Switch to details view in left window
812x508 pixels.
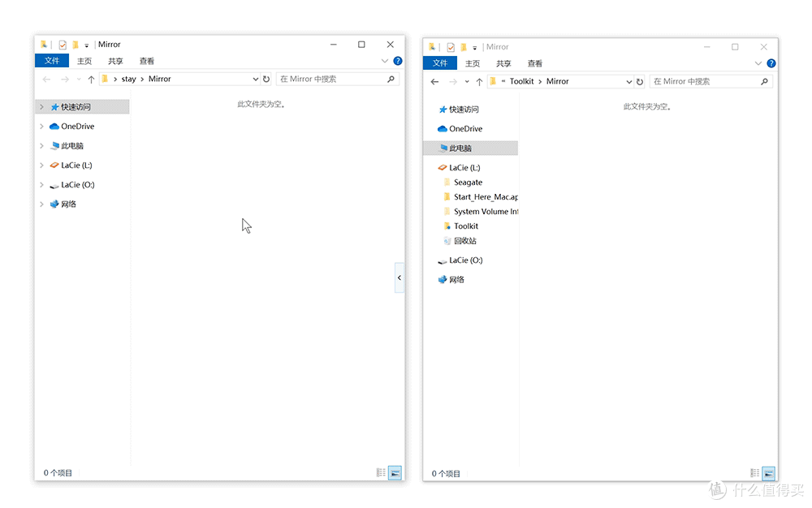[x=381, y=473]
